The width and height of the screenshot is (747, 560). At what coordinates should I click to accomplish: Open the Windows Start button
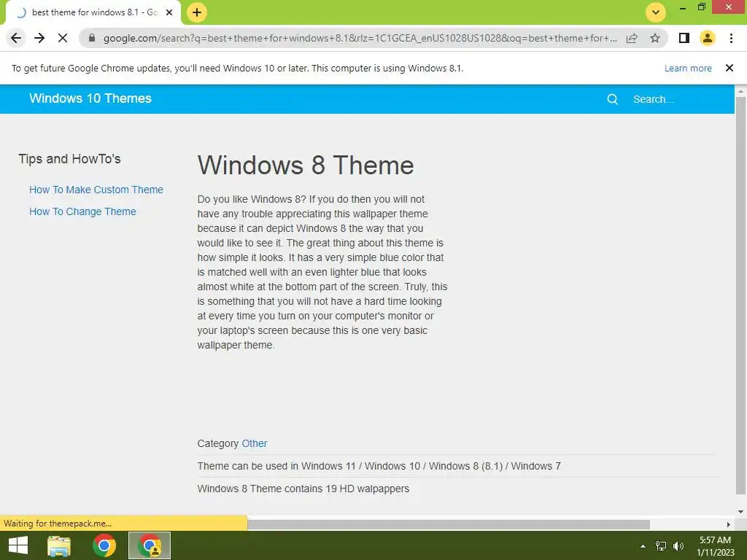click(18, 545)
